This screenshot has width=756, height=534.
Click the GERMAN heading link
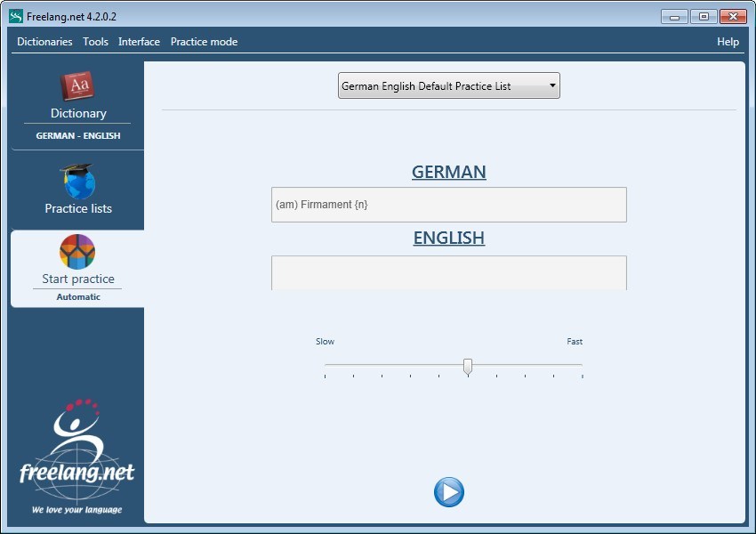[448, 172]
